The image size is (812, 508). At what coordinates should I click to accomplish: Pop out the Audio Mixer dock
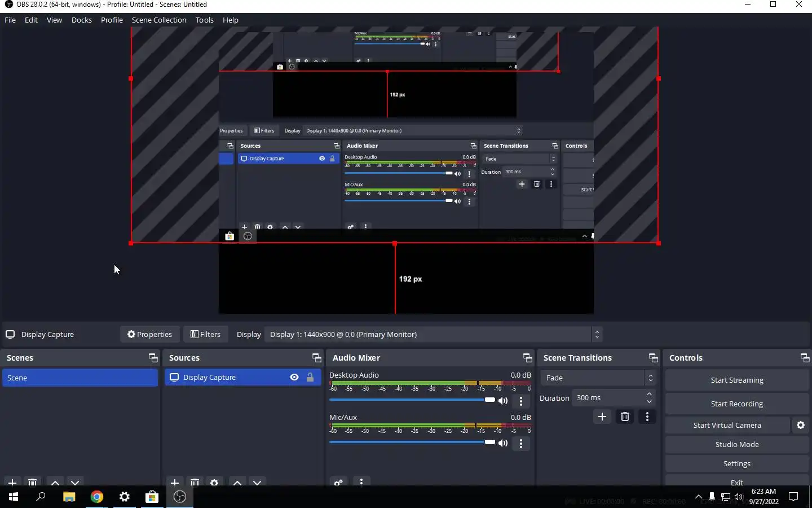point(527,358)
